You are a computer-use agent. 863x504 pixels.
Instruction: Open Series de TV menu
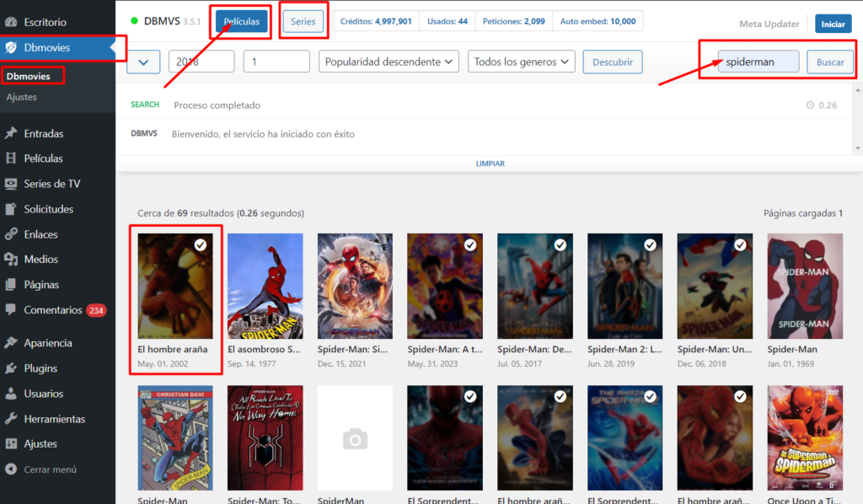click(x=58, y=184)
